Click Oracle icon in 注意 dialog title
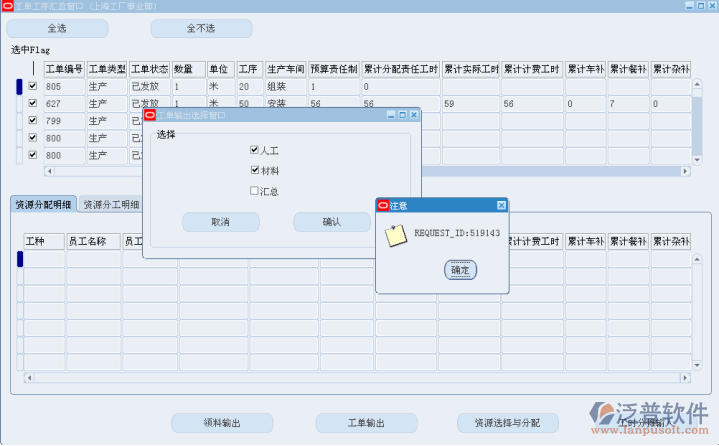This screenshot has width=719, height=446. [x=382, y=205]
